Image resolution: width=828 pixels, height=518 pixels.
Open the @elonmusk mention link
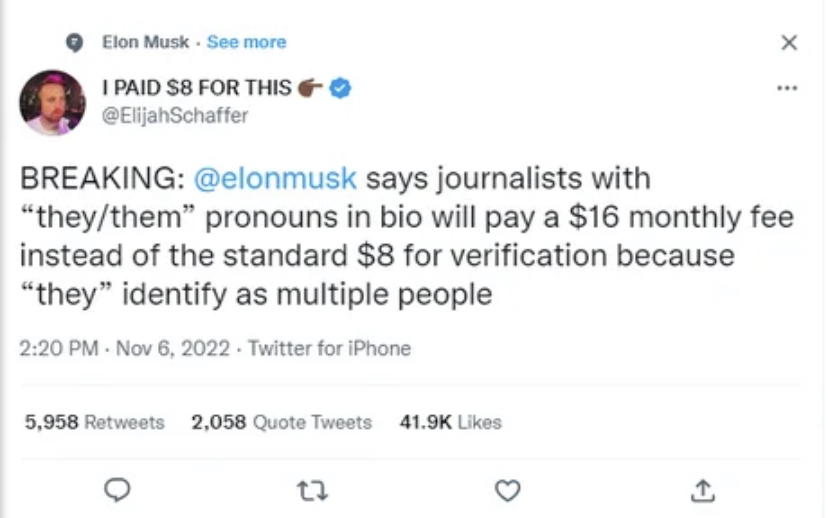pos(273,179)
